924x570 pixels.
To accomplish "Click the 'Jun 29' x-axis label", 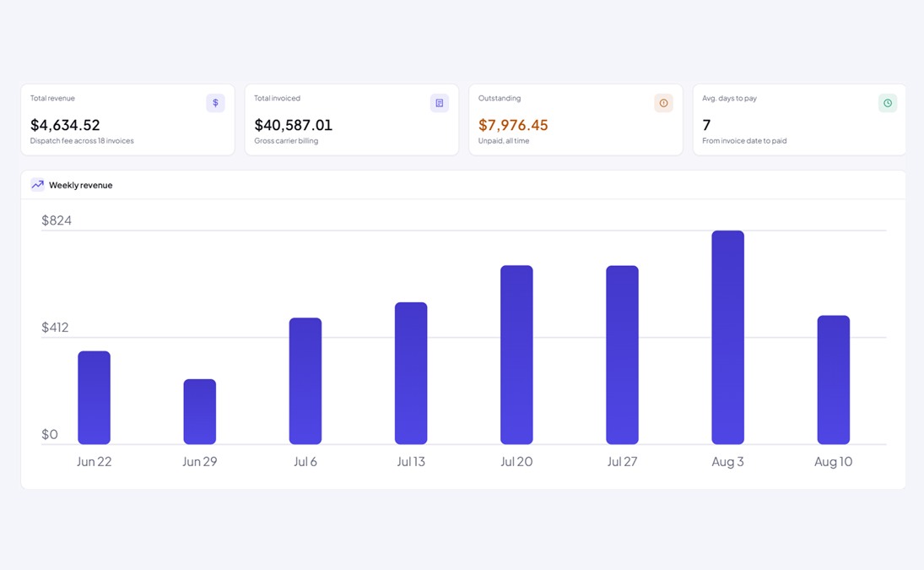I will pos(200,462).
